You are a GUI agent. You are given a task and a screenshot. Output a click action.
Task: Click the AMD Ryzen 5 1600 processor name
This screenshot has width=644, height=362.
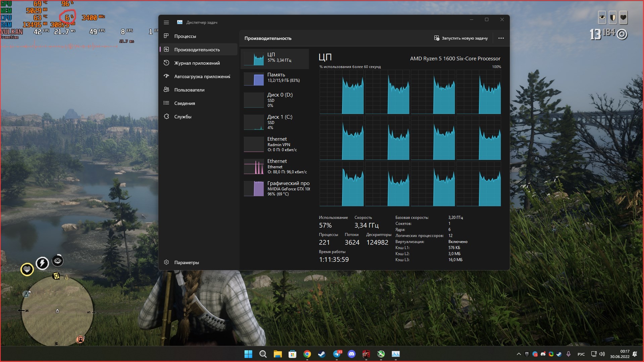pos(455,58)
